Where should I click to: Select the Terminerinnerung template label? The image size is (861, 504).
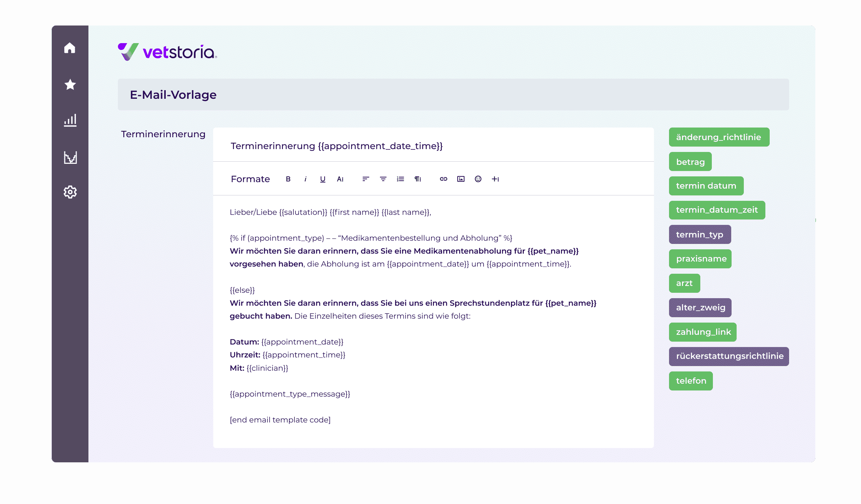point(163,134)
